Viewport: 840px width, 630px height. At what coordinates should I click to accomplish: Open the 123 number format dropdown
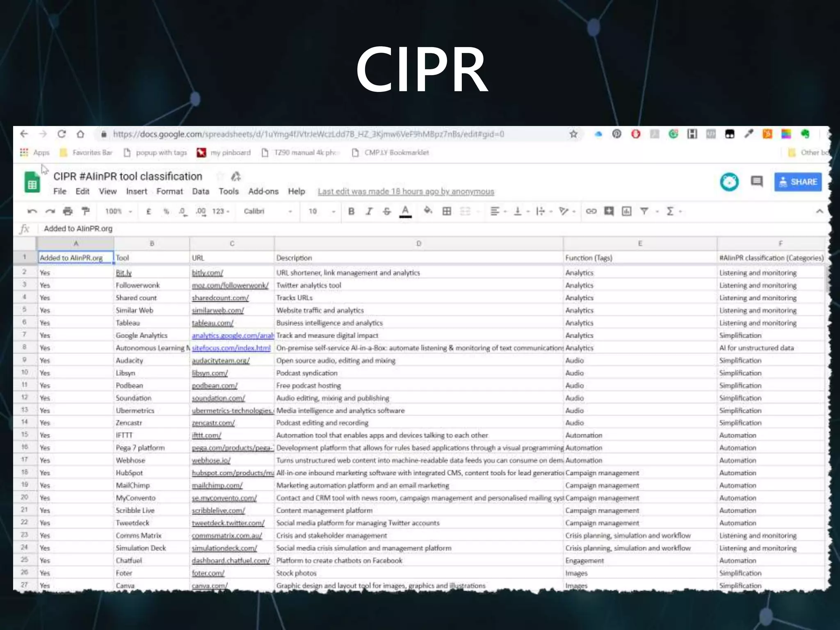(x=221, y=211)
